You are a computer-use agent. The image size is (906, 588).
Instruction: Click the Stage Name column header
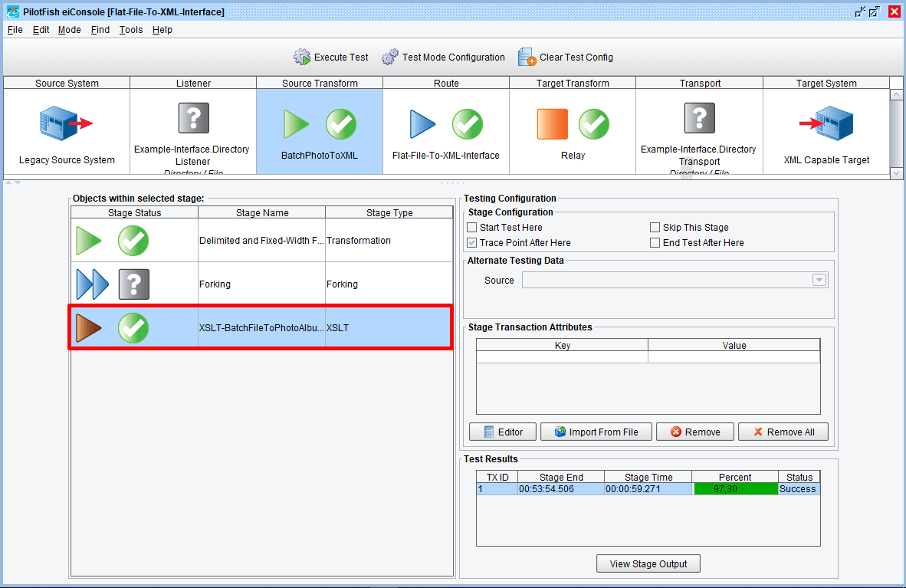(261, 213)
